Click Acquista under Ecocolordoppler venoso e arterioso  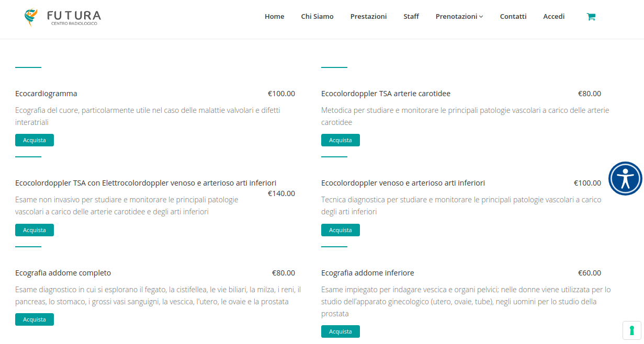[x=341, y=230]
